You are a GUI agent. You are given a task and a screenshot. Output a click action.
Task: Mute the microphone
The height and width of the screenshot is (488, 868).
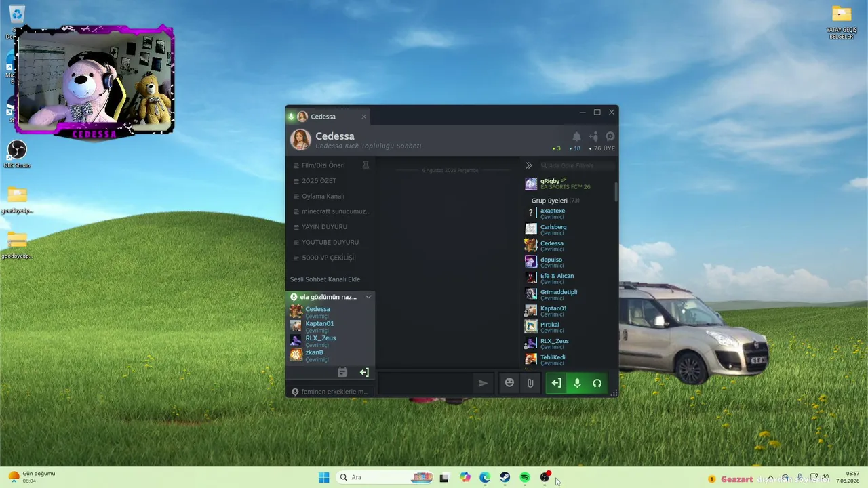point(577,383)
